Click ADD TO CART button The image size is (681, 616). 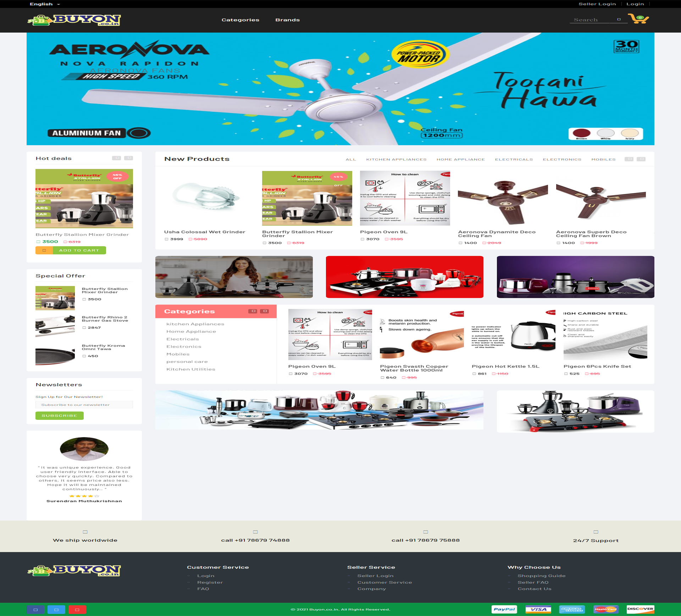pos(79,250)
